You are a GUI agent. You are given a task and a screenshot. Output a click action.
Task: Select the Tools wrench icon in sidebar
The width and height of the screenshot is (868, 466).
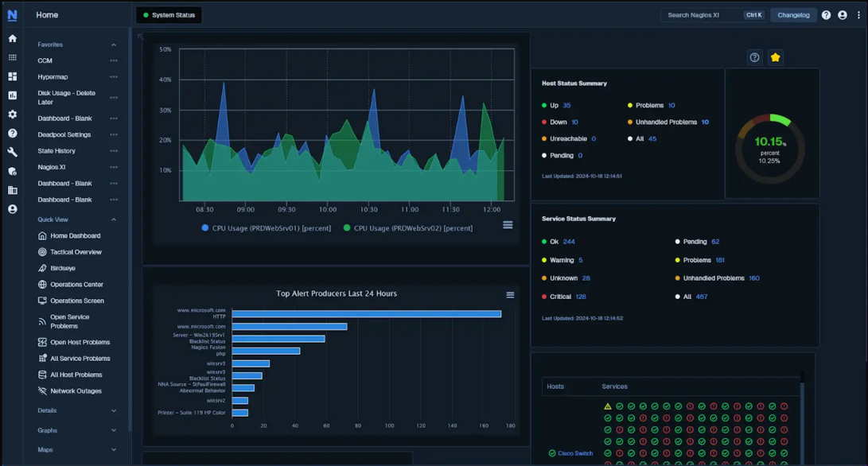click(x=11, y=151)
